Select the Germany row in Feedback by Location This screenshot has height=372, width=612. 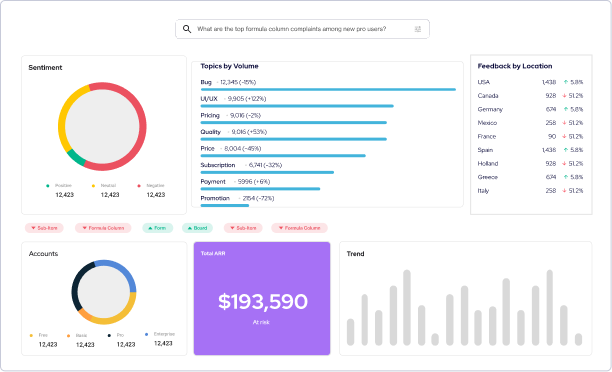[x=530, y=109]
